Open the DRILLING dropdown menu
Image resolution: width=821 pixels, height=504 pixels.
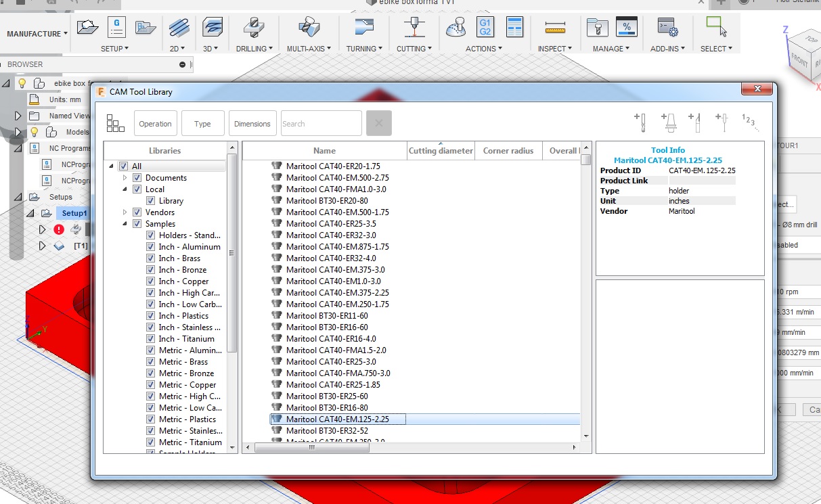coord(254,49)
